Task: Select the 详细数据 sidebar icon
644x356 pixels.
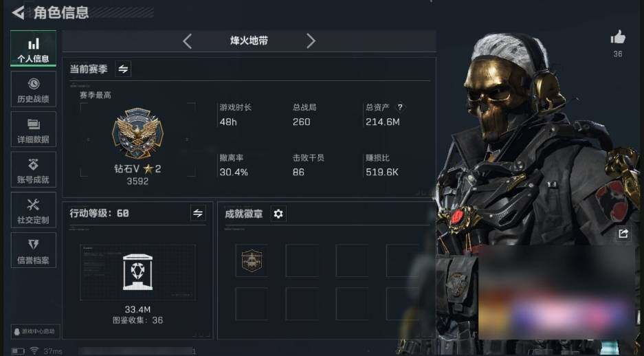Action: 33,129
